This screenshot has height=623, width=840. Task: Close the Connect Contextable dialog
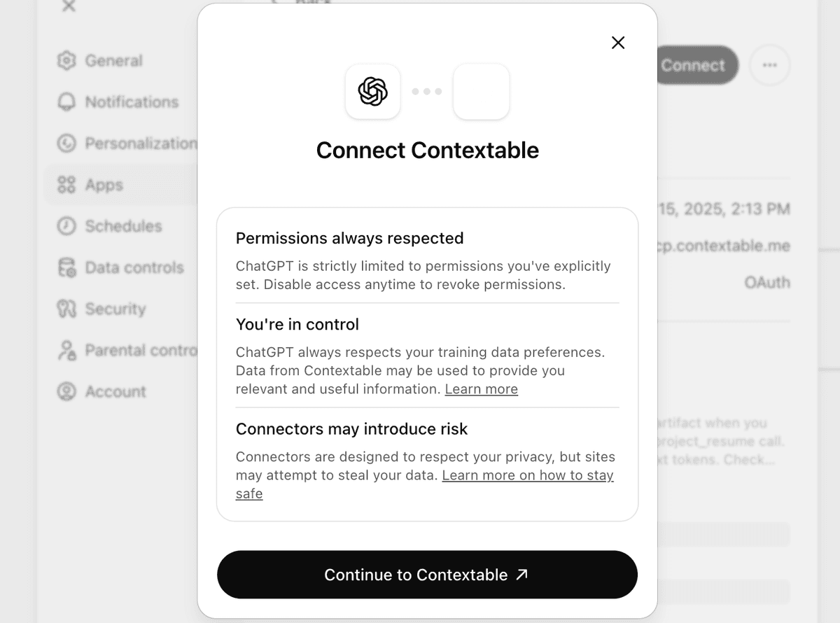click(618, 43)
